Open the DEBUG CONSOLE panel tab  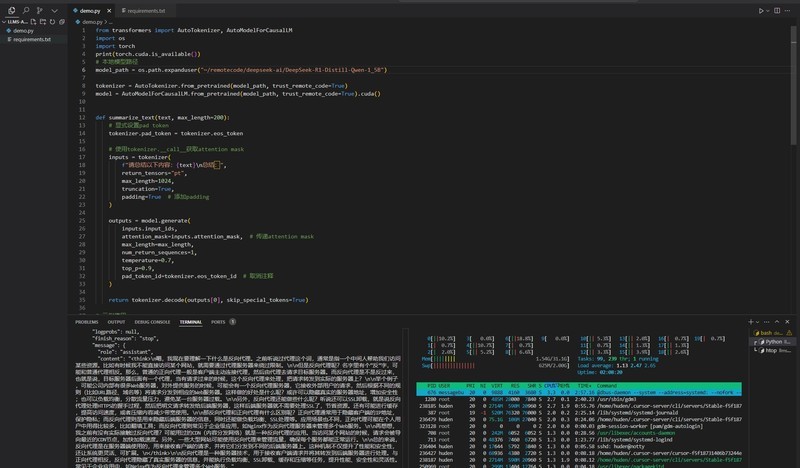click(152, 322)
